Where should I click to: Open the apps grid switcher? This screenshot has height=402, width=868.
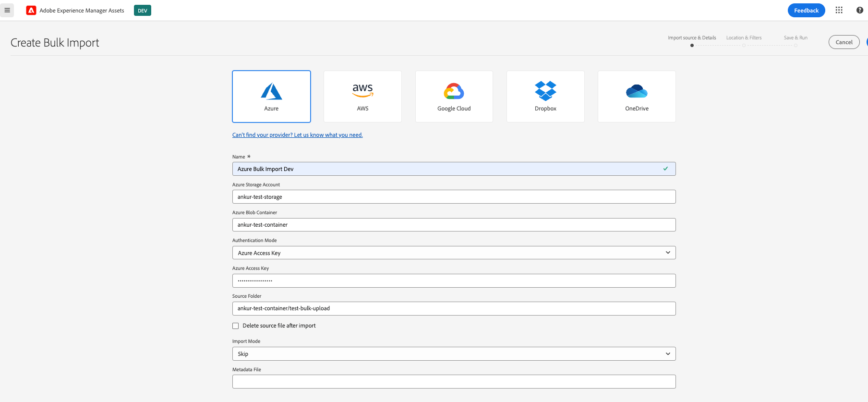(839, 10)
